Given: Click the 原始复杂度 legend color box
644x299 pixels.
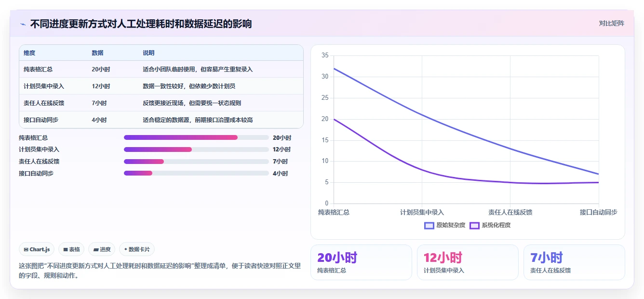Looking at the screenshot, I should coord(429,225).
